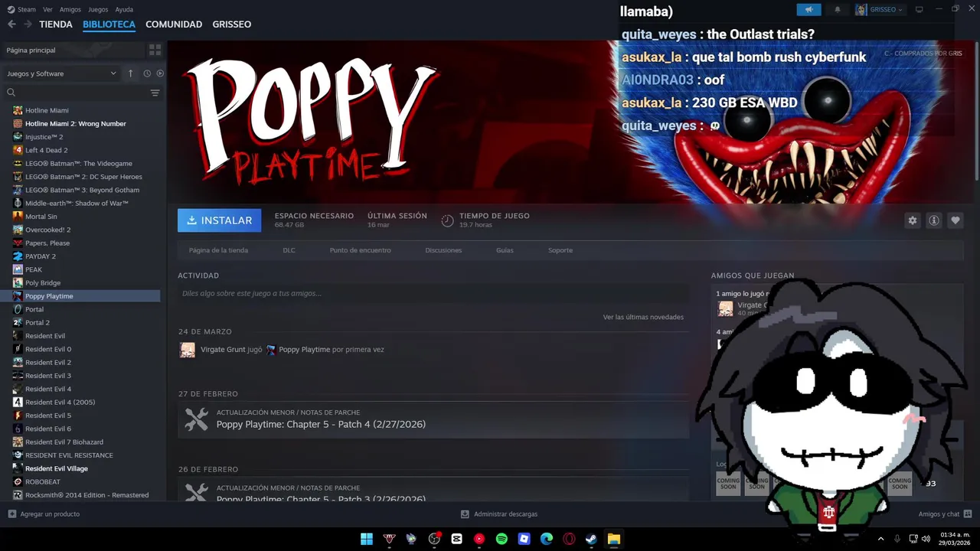Show game information icon
The height and width of the screenshot is (551, 980).
point(933,220)
